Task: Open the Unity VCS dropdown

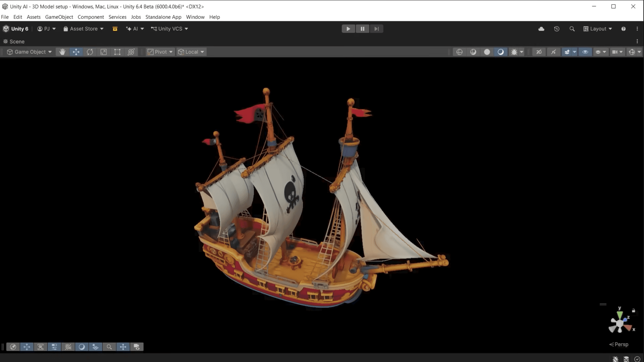Action: (x=170, y=29)
